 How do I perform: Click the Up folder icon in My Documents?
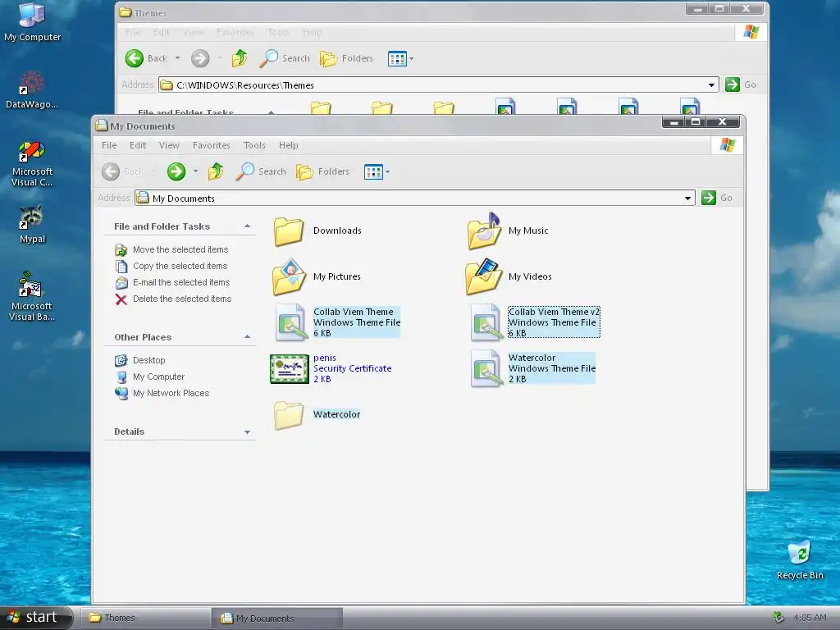click(x=216, y=171)
